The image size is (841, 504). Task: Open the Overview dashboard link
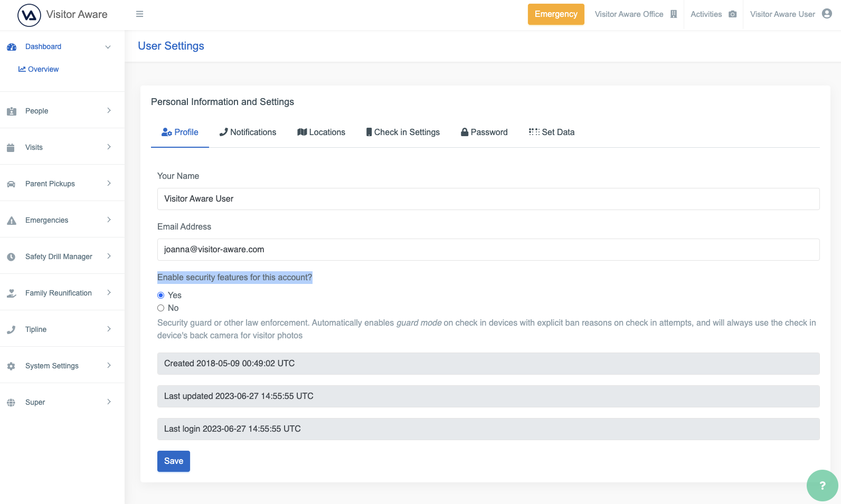39,69
